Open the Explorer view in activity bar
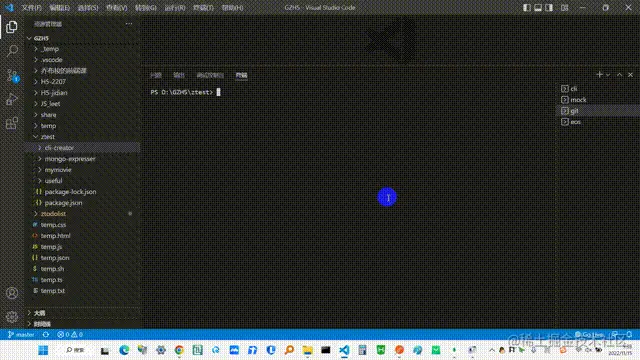 12,27
